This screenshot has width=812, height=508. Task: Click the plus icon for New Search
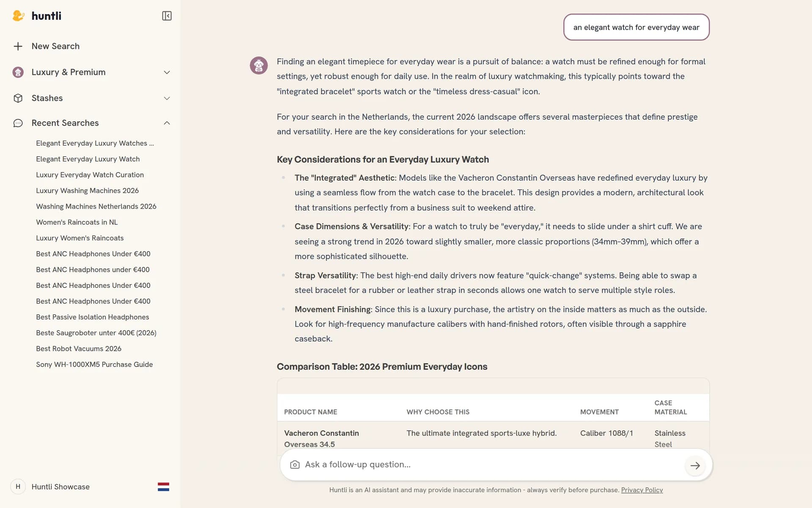[18, 46]
